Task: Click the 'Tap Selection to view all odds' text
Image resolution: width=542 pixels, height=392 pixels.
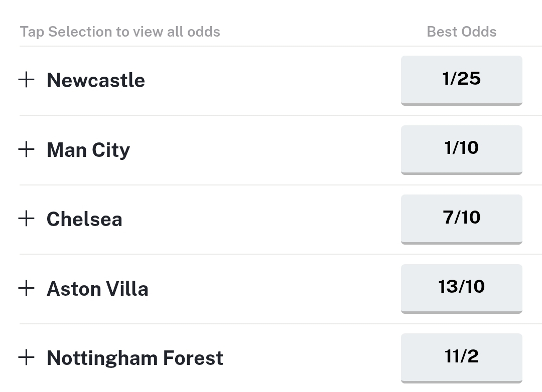Action: coord(120,32)
